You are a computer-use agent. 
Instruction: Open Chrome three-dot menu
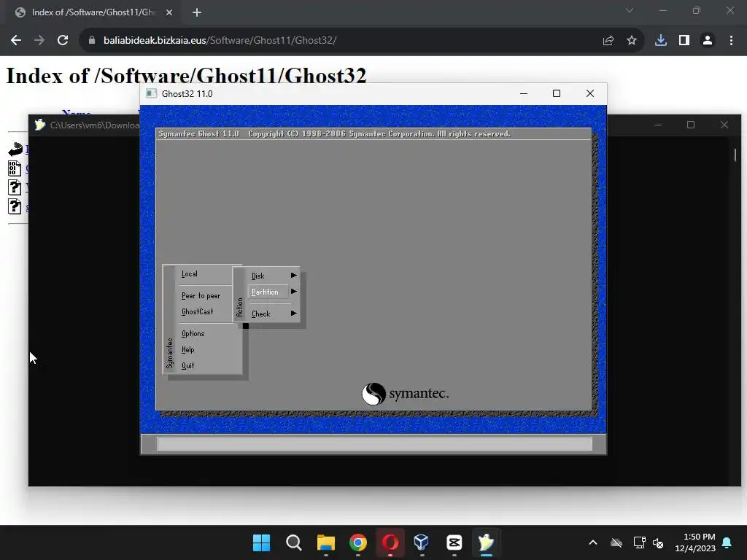pos(731,41)
